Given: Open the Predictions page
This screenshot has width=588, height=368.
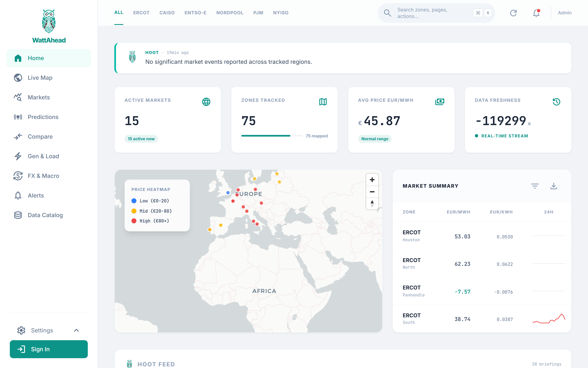Looking at the screenshot, I should [49, 117].
